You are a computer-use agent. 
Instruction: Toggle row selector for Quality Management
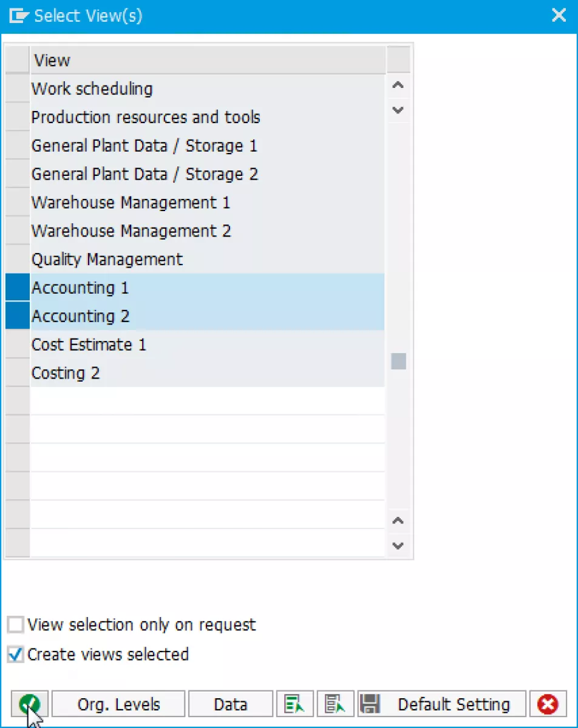click(x=18, y=260)
